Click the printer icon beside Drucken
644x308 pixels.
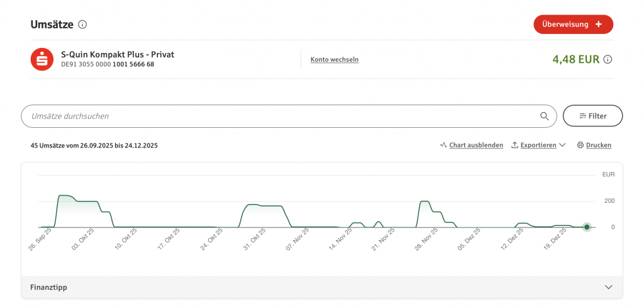tap(580, 145)
